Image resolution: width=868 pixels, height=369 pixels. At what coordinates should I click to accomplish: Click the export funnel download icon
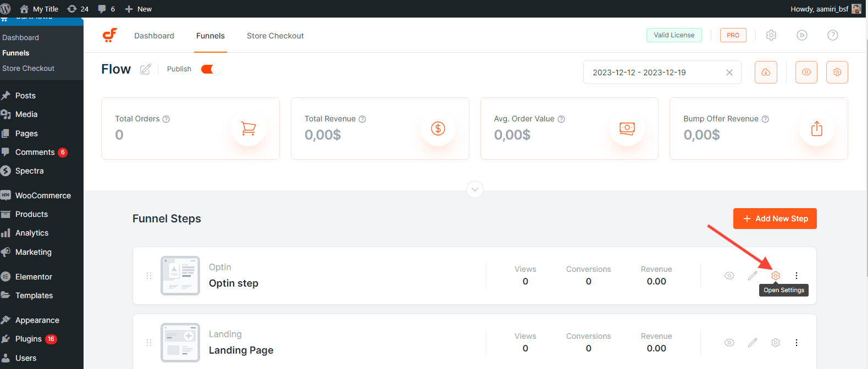click(766, 72)
